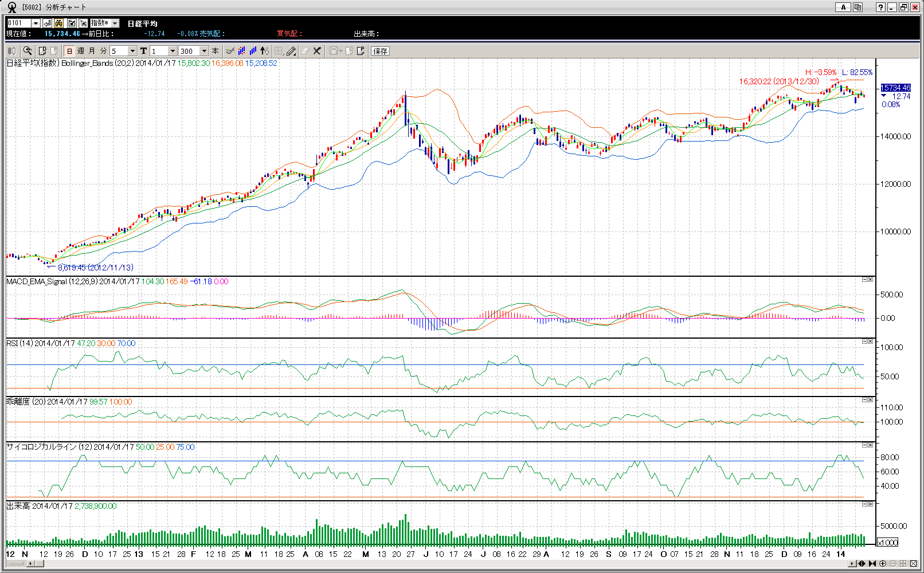Screen dimensions: 924x573
Task: Expand the 指数 category dropdown
Action: [115, 23]
